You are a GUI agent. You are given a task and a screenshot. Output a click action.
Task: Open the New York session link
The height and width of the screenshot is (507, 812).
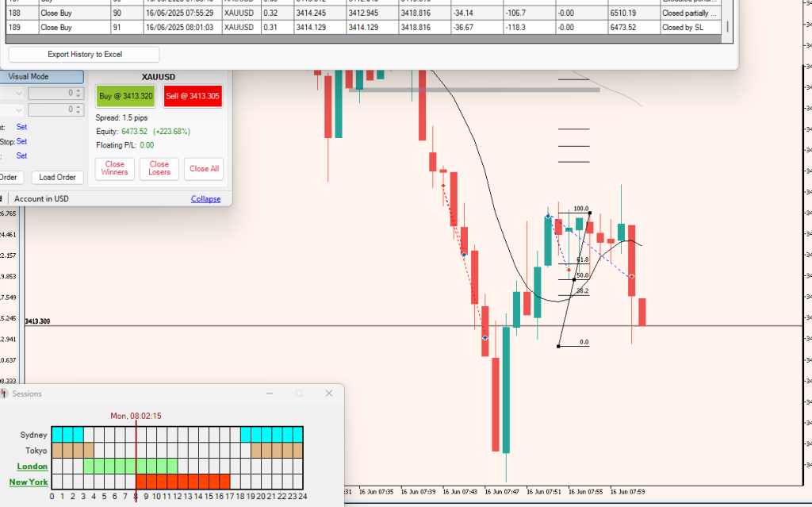click(x=29, y=482)
